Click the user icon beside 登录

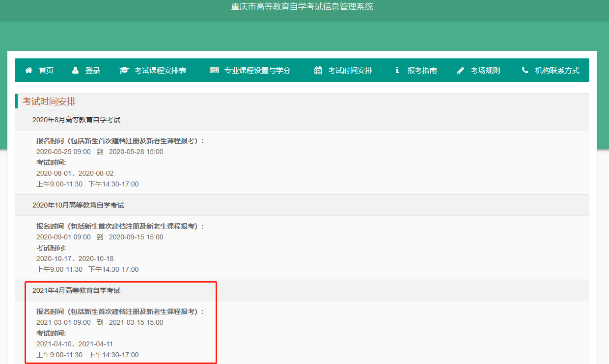point(75,70)
